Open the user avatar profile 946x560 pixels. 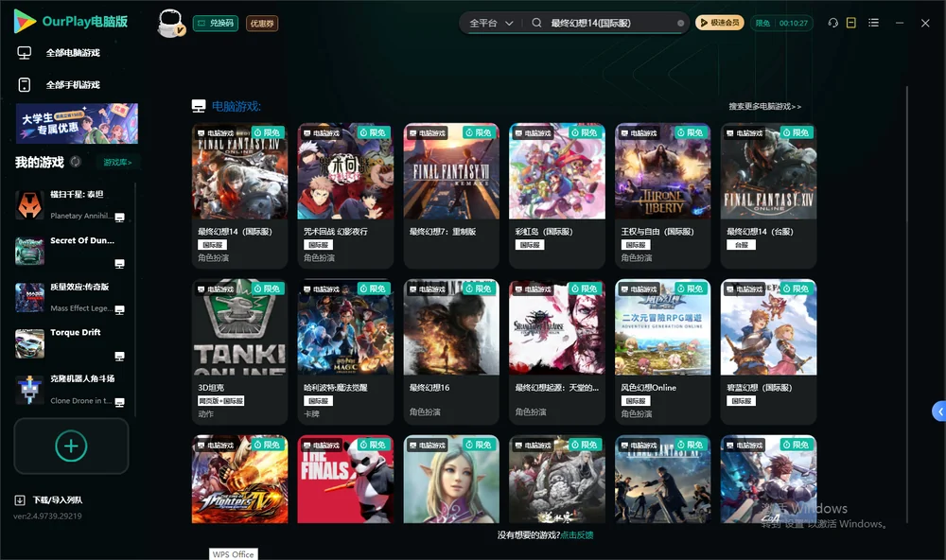[170, 24]
